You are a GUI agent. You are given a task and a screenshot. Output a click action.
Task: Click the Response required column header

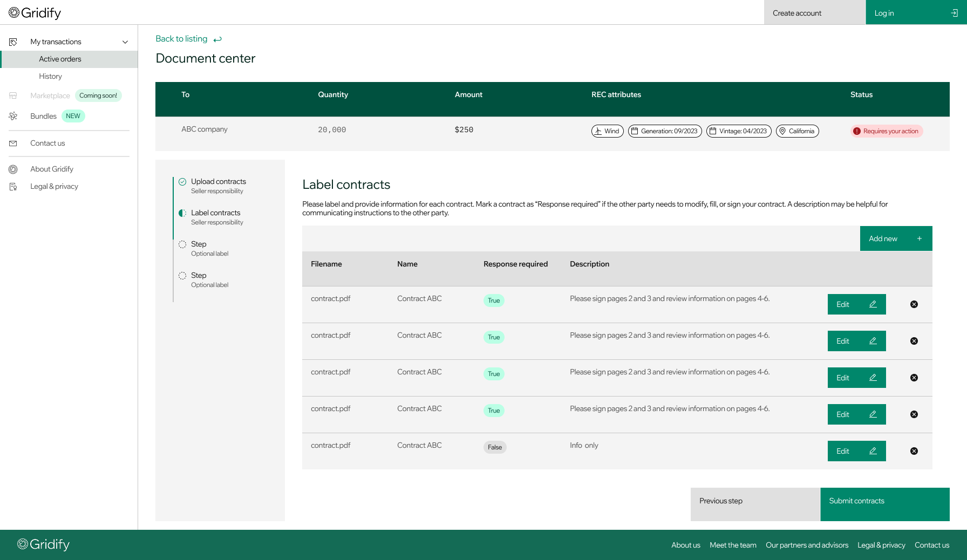coord(515,264)
